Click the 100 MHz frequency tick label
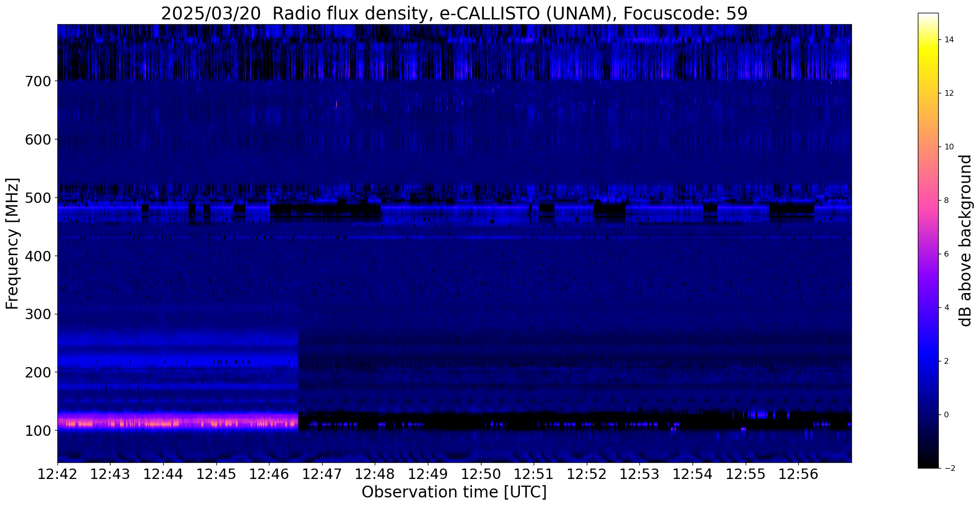 point(37,431)
